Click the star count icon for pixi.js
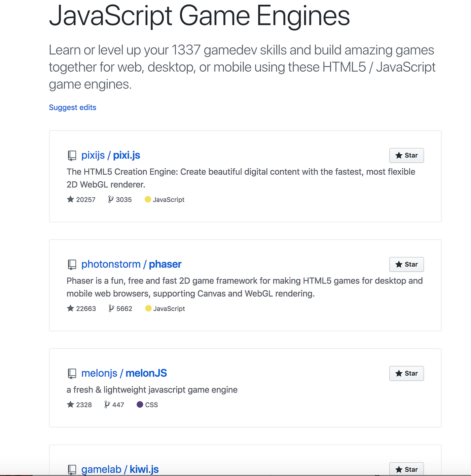The image size is (471, 476). pyautogui.click(x=70, y=200)
